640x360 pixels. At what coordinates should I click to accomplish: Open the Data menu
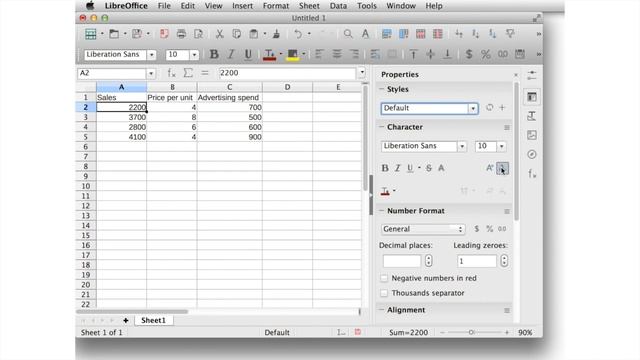[338, 6]
